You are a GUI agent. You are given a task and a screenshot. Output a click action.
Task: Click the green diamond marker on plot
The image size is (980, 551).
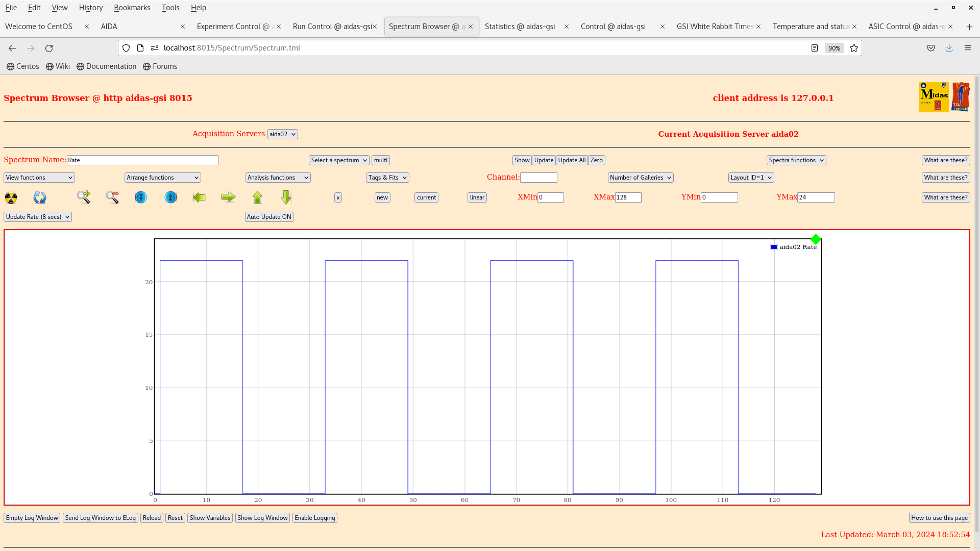[816, 239]
